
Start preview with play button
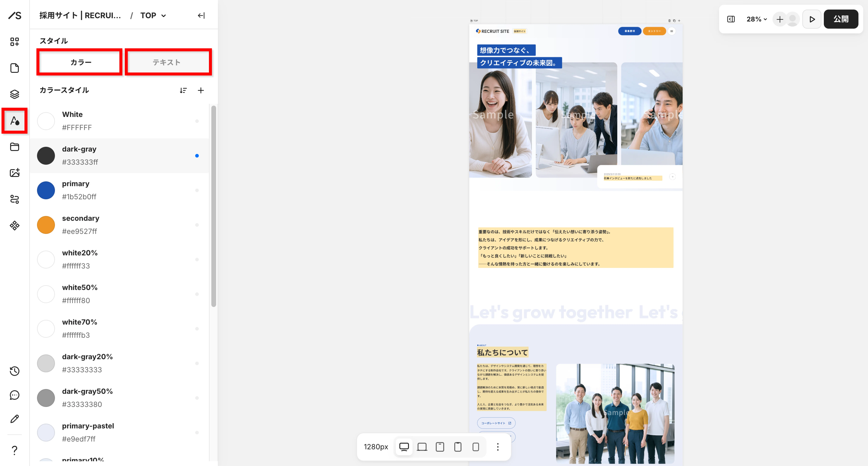(812, 19)
